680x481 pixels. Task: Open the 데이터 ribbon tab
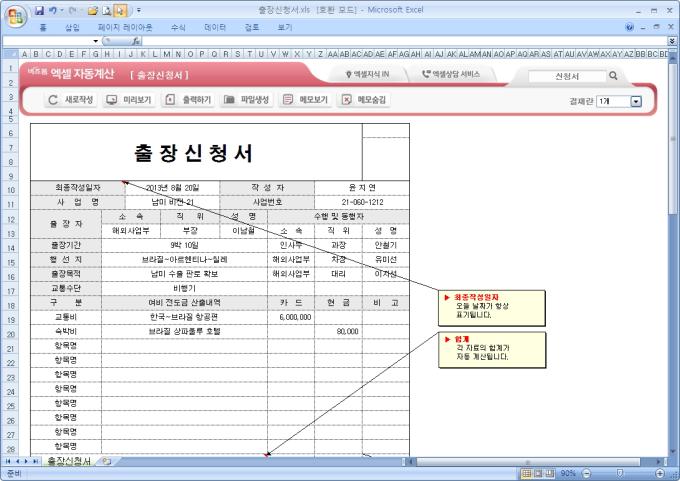click(215, 27)
